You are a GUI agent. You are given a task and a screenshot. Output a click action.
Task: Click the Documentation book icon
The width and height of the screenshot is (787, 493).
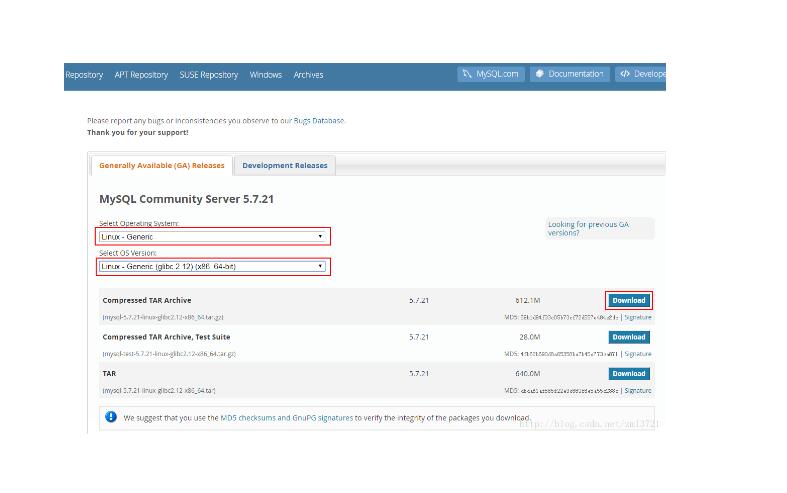[x=540, y=74]
